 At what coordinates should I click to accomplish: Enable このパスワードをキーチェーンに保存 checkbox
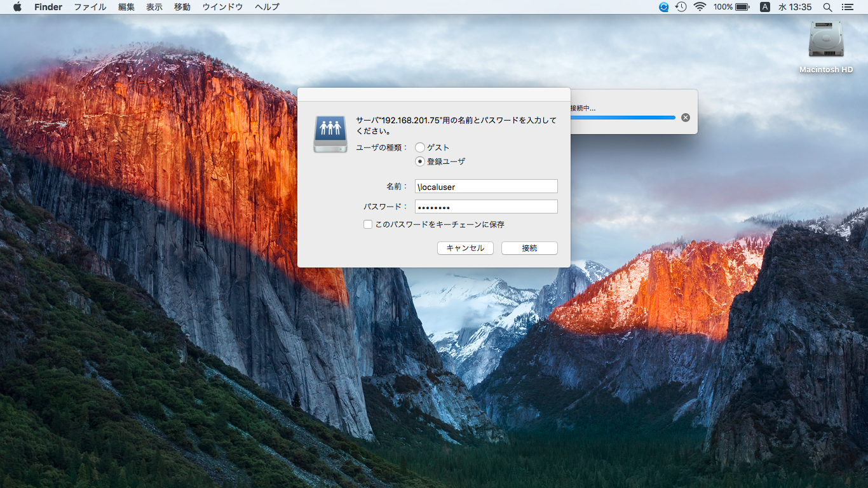click(368, 224)
